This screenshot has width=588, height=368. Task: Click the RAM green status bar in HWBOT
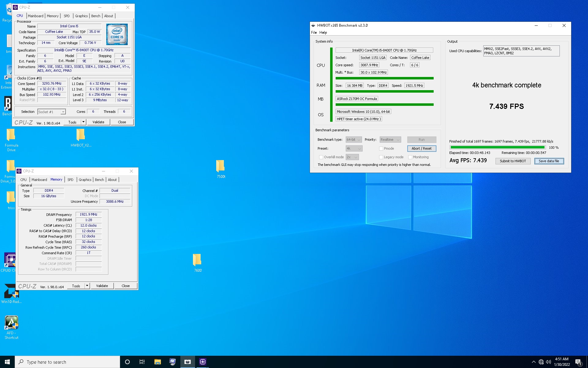pos(384,91)
